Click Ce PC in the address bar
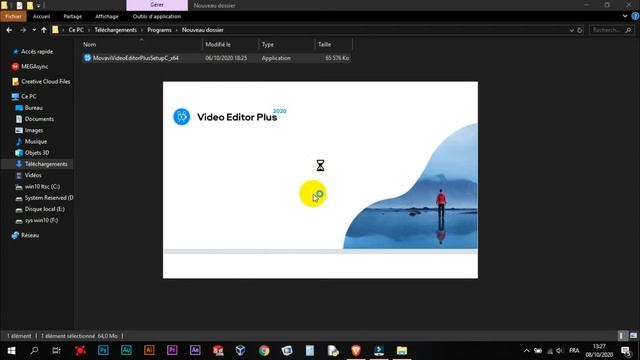Viewport: 640px width, 360px height. [x=76, y=30]
